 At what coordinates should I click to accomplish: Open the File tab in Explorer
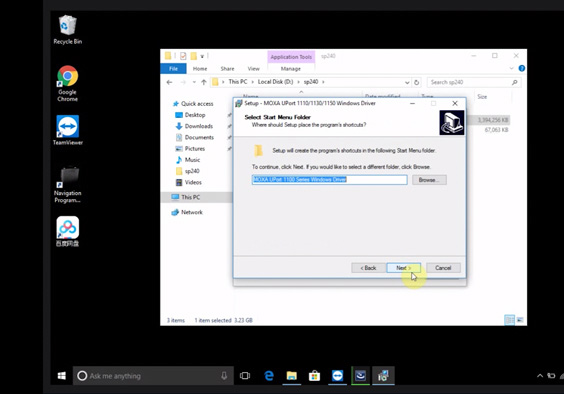173,68
